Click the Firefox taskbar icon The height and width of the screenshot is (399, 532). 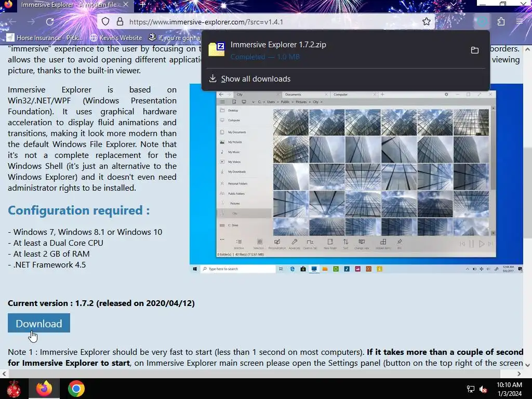(x=44, y=389)
